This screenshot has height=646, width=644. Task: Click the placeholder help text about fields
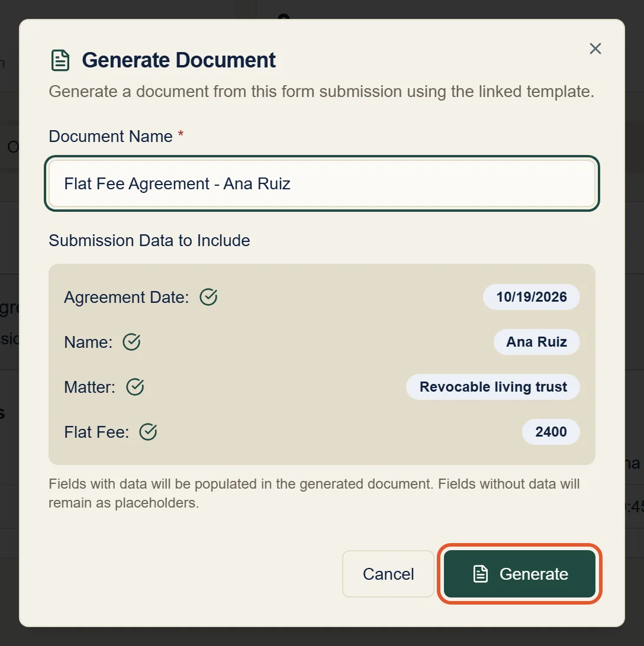point(314,493)
